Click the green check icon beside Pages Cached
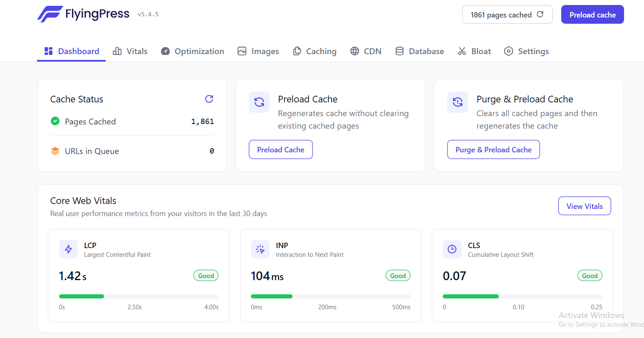Image resolution: width=644 pixels, height=338 pixels. tap(55, 121)
